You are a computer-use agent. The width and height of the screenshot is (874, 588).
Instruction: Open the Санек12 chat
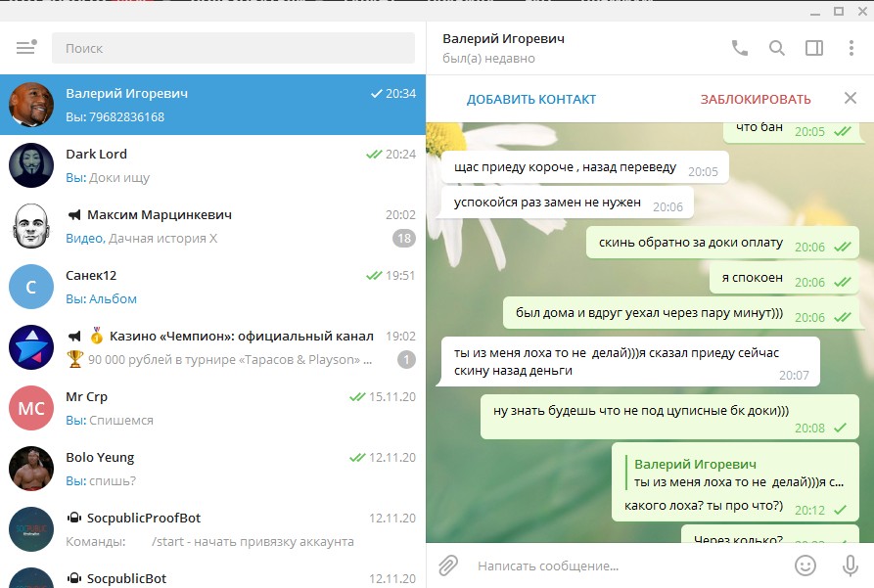tap(213, 287)
